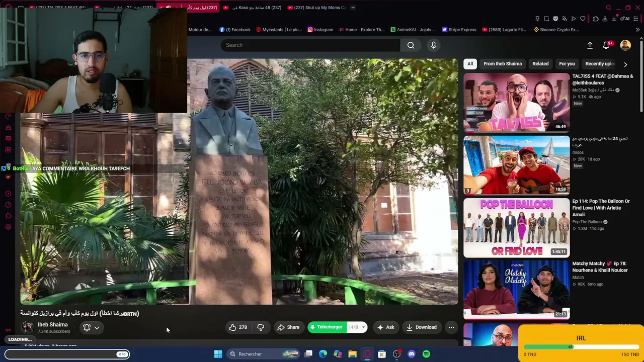Open the Instagram bookmark
Viewport: 644px width, 362px height.
pos(320,30)
